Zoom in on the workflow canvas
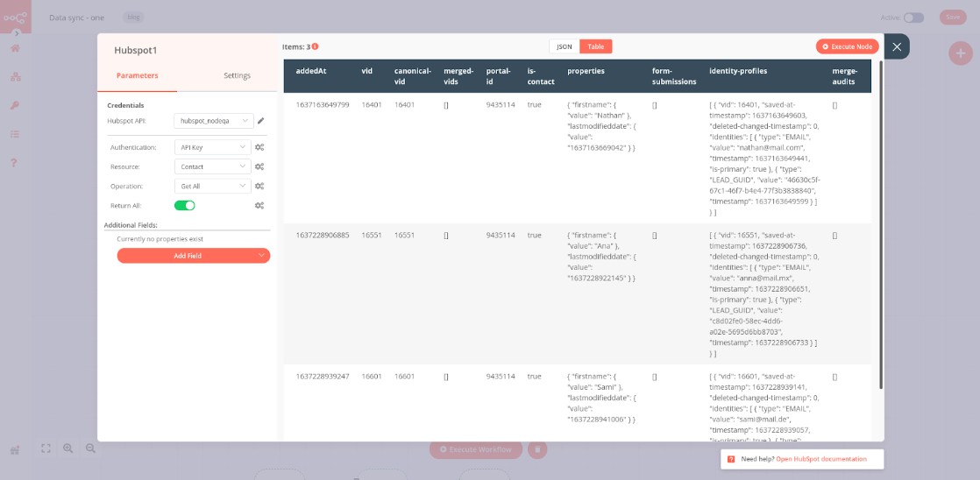Image resolution: width=980 pixels, height=480 pixels. [x=68, y=448]
